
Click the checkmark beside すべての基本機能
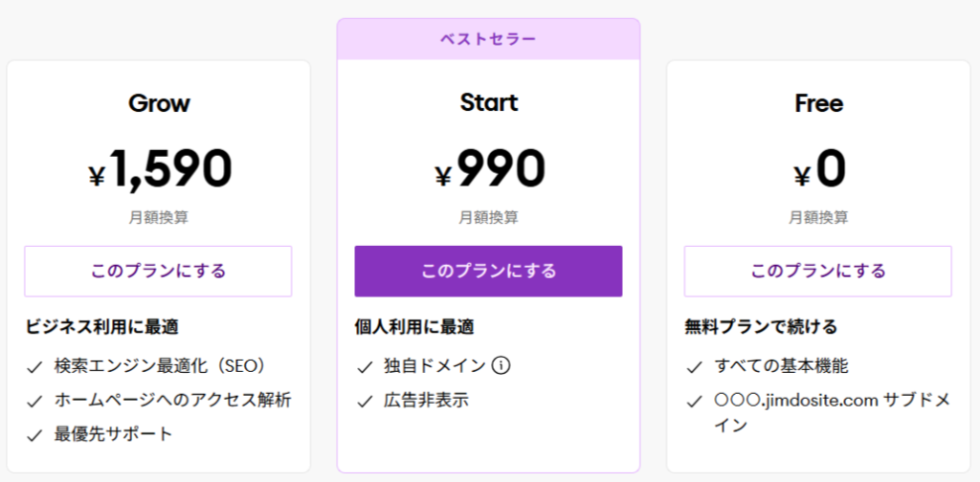pos(695,366)
